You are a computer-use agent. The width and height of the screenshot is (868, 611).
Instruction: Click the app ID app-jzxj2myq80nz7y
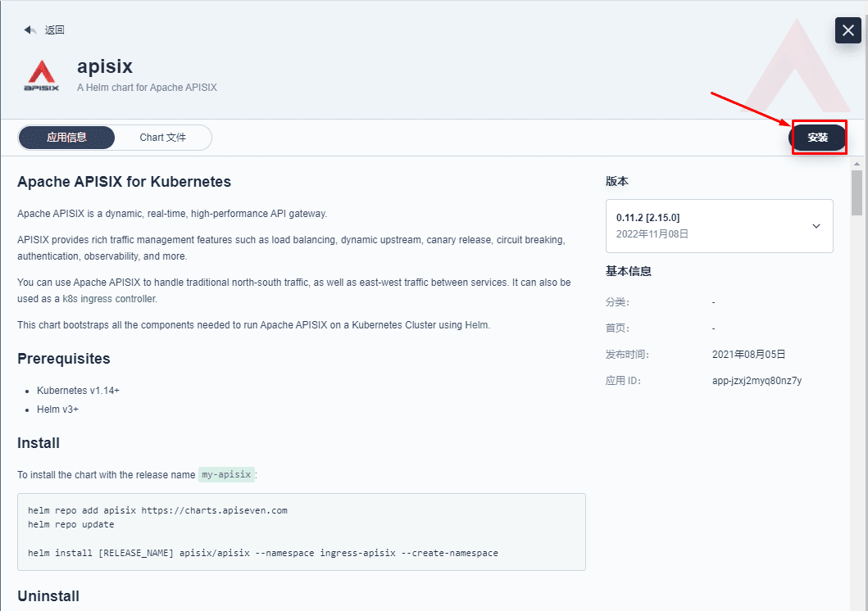click(757, 380)
